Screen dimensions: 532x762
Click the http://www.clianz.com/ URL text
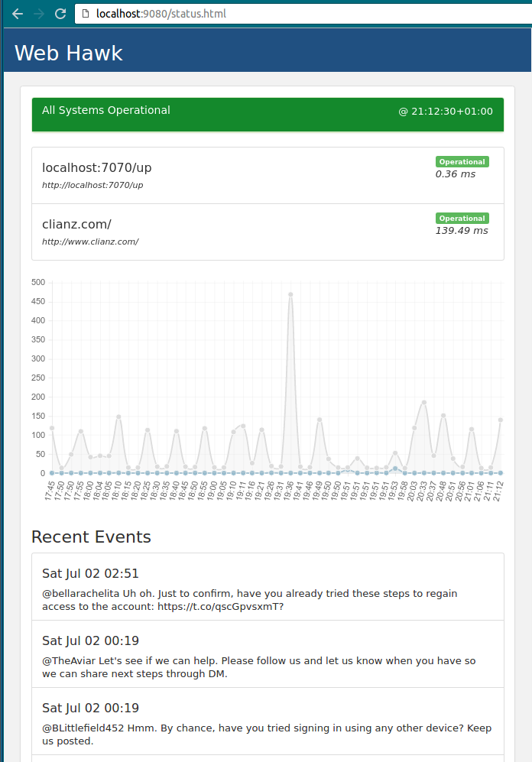(x=90, y=242)
